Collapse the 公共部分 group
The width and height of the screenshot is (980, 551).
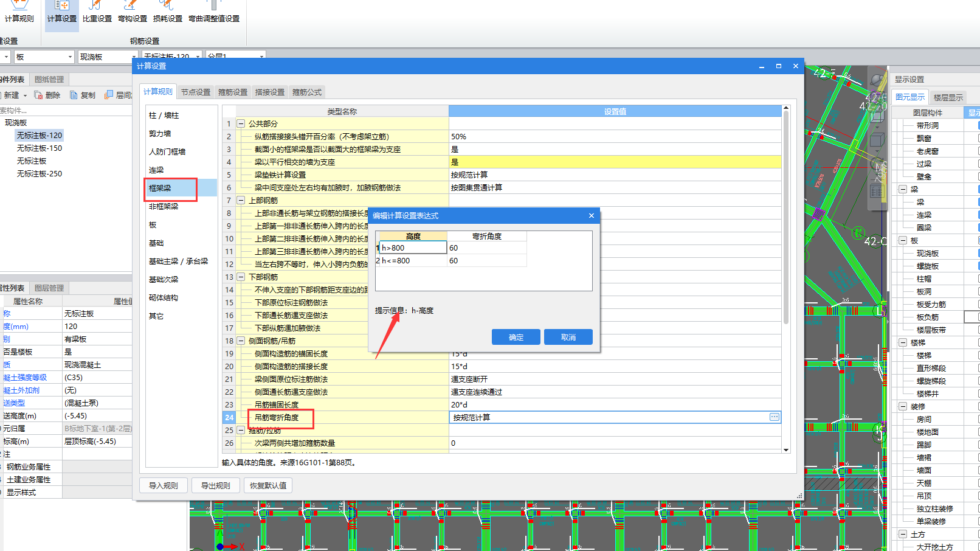pyautogui.click(x=241, y=123)
